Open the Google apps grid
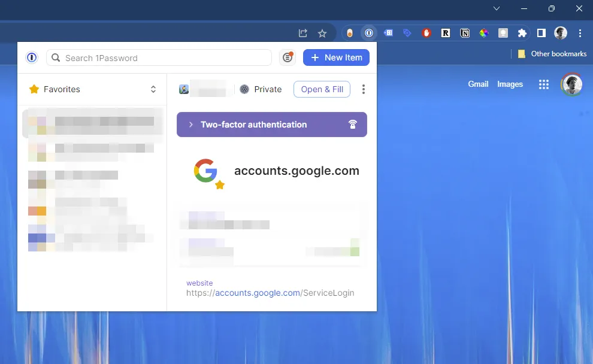The width and height of the screenshot is (593, 364). point(544,84)
